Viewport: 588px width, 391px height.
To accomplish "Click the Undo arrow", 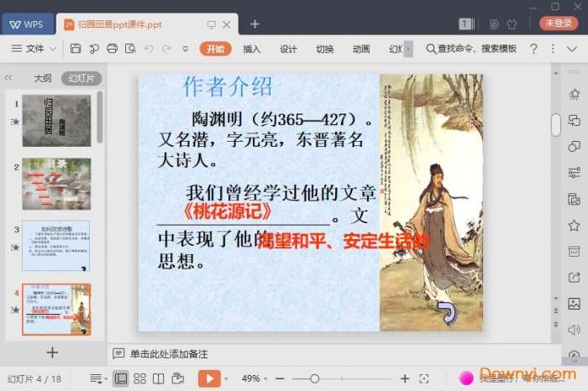I will click(149, 49).
